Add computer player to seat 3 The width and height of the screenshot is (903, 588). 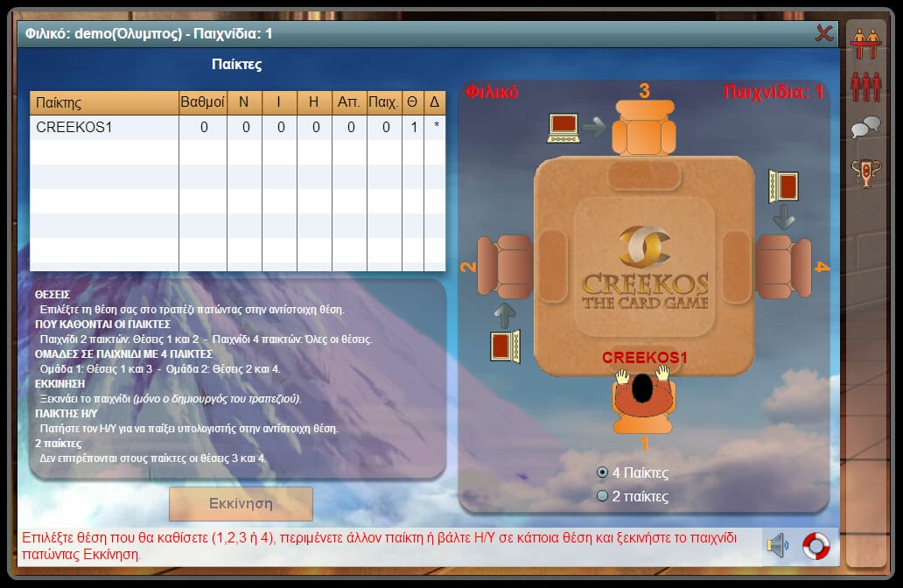click(564, 128)
